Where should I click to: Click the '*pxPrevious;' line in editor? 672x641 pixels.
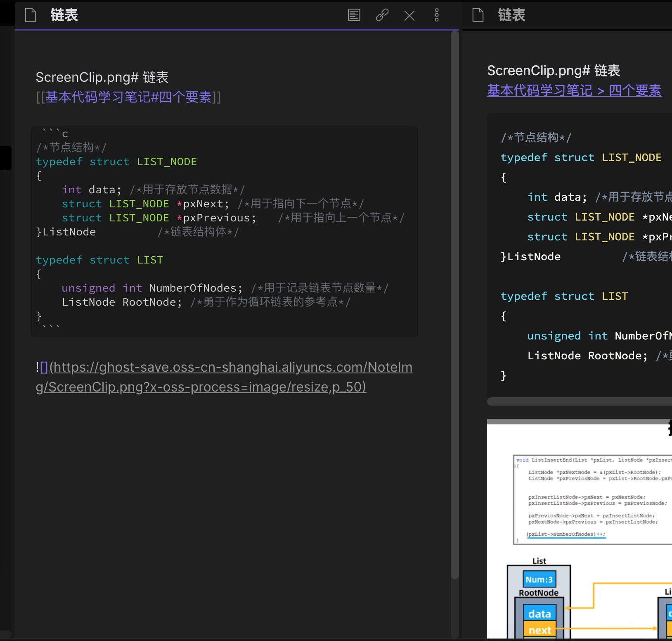(x=233, y=218)
